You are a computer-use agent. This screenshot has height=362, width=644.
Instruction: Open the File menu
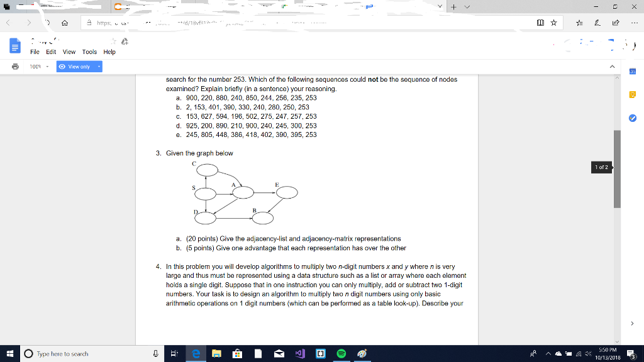tap(35, 52)
